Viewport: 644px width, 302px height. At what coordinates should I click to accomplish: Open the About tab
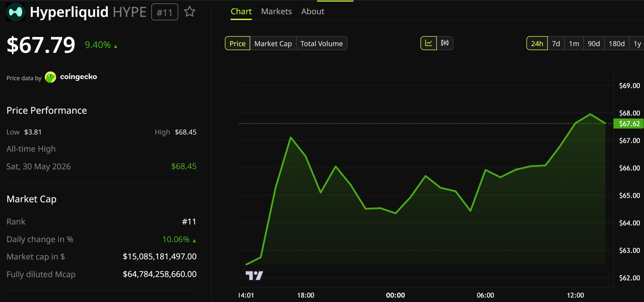(x=313, y=11)
